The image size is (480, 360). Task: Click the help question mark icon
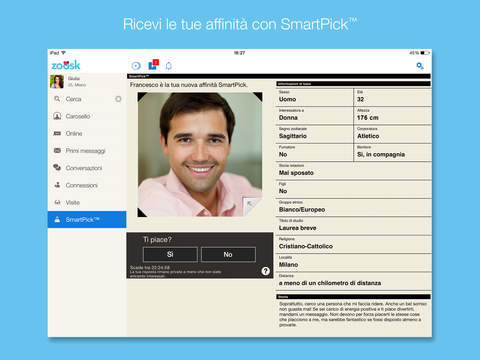(265, 271)
